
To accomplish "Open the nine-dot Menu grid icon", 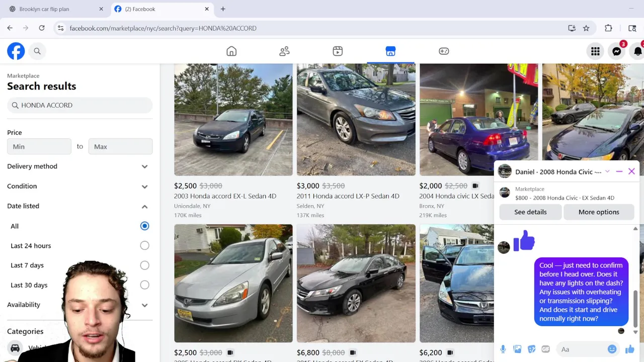I will pos(595,51).
